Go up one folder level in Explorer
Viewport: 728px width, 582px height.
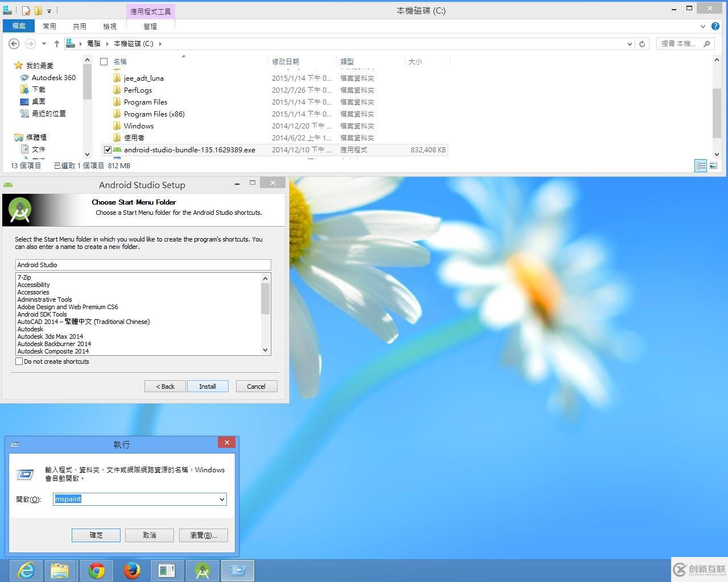pos(56,44)
